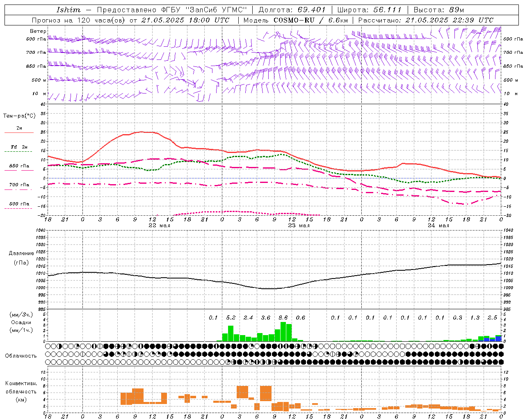Click the tallest green precipitation bar
525x420 pixels.
point(283,331)
